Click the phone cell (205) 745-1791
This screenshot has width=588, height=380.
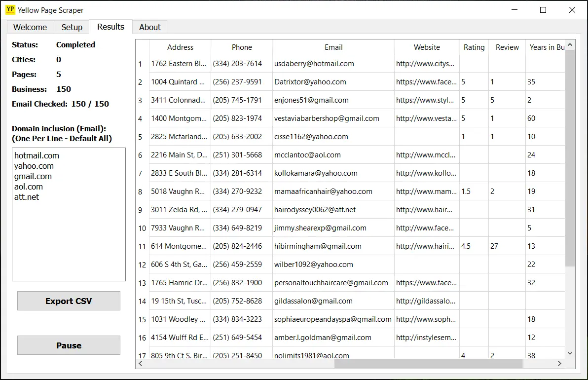242,100
